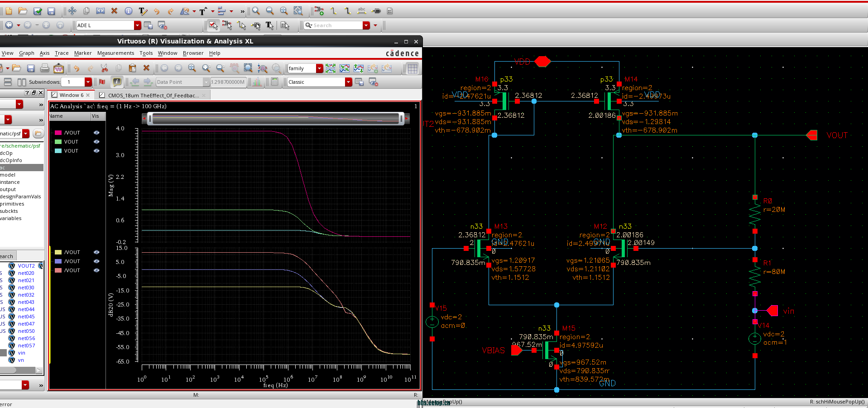Toggle the checkbox-cursor selection mode icon
The image size is (868, 408).
(x=213, y=25)
